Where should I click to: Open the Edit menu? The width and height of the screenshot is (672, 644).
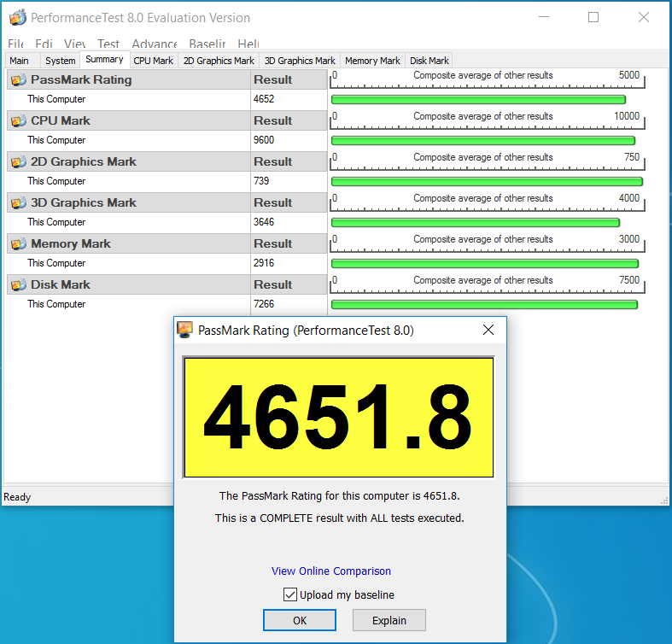coord(44,44)
